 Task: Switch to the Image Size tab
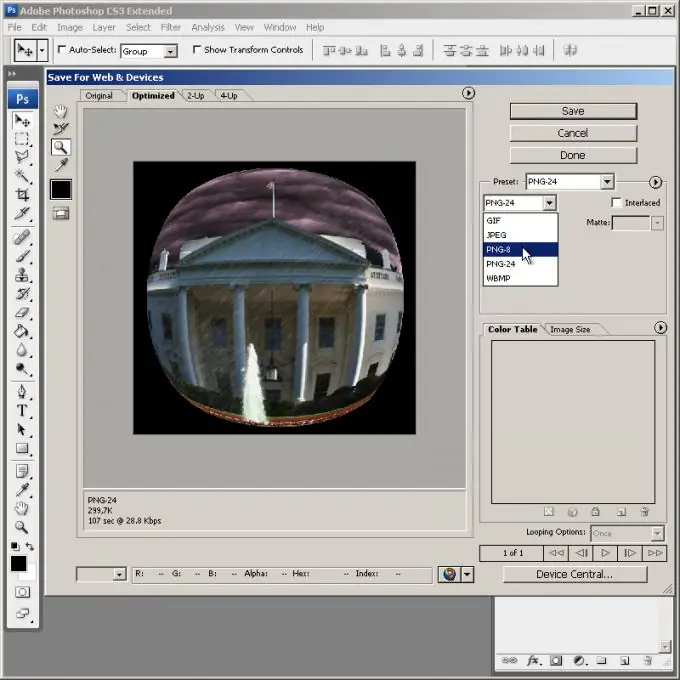(570, 330)
